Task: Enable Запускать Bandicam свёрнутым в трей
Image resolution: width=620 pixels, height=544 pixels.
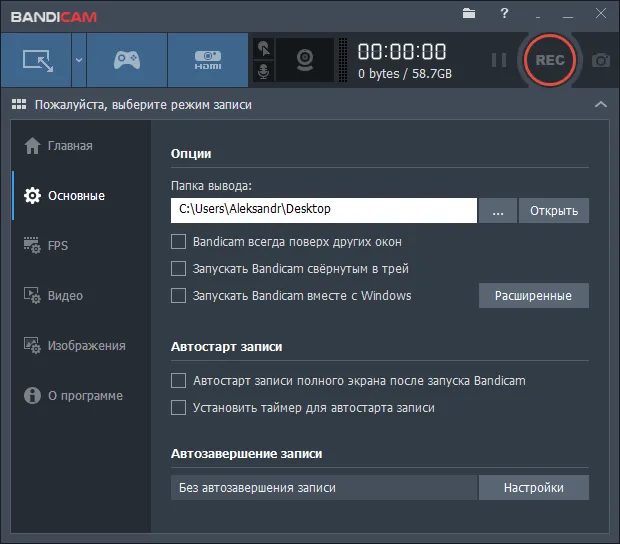Action: pos(178,268)
